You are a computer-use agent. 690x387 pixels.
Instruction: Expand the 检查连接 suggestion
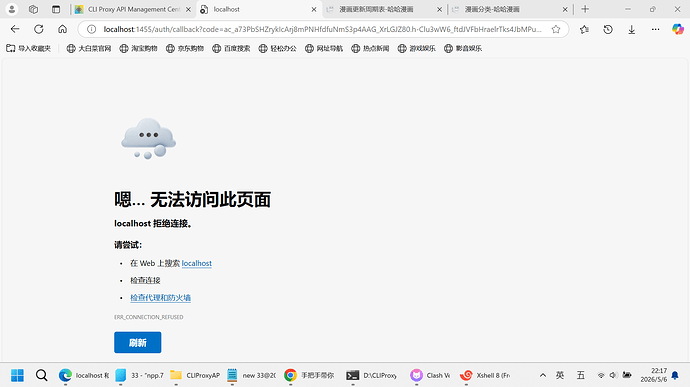click(x=145, y=280)
